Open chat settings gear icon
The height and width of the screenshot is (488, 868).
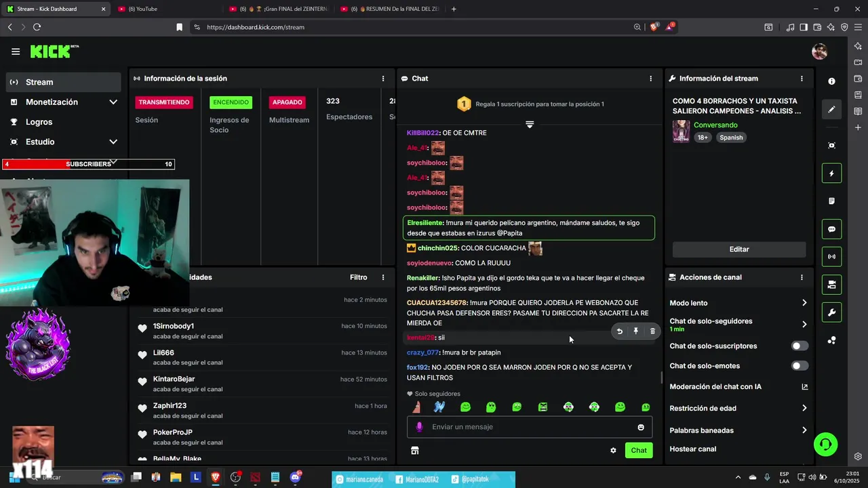613,450
